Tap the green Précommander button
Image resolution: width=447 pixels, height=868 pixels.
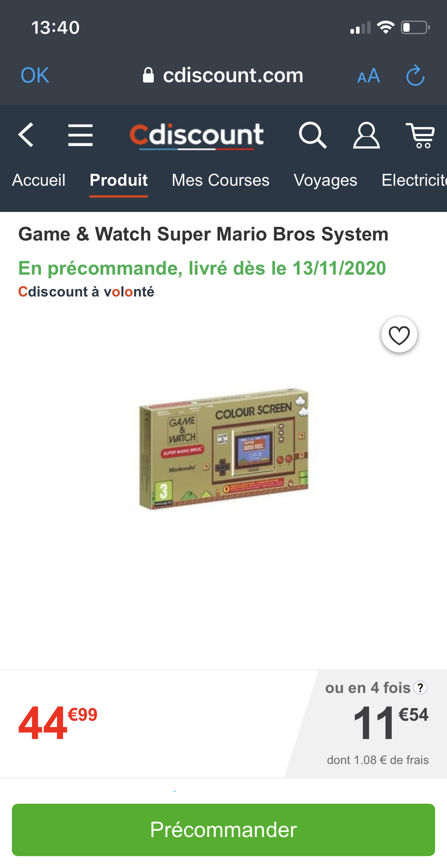(x=223, y=830)
